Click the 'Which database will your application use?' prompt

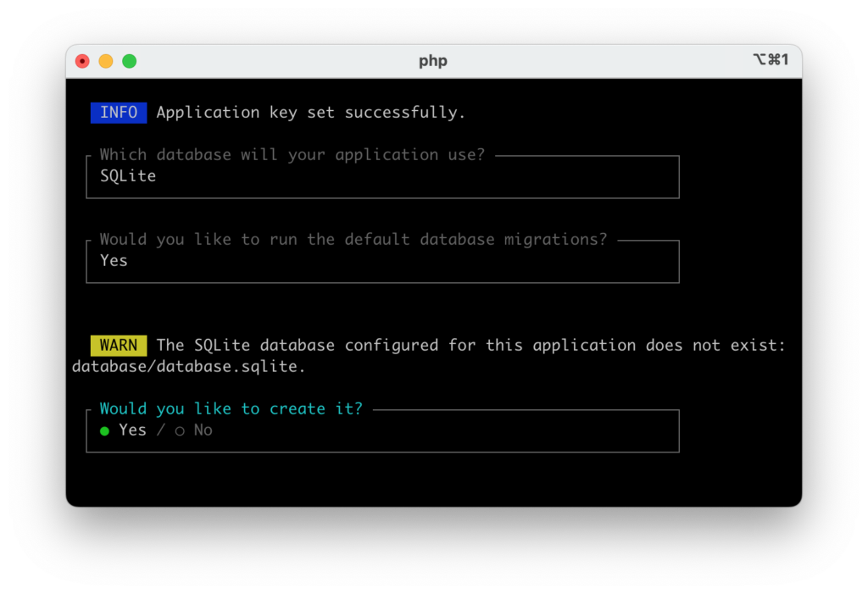(x=292, y=154)
